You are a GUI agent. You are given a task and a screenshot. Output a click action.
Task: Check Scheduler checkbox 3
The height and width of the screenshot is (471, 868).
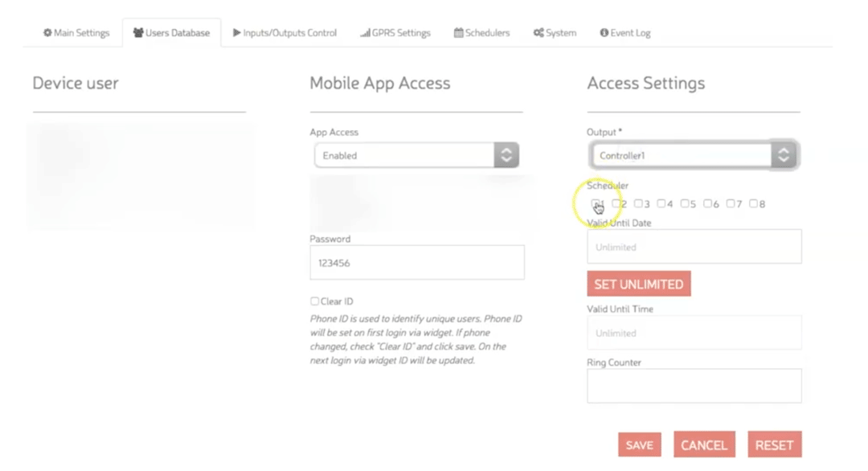(638, 204)
